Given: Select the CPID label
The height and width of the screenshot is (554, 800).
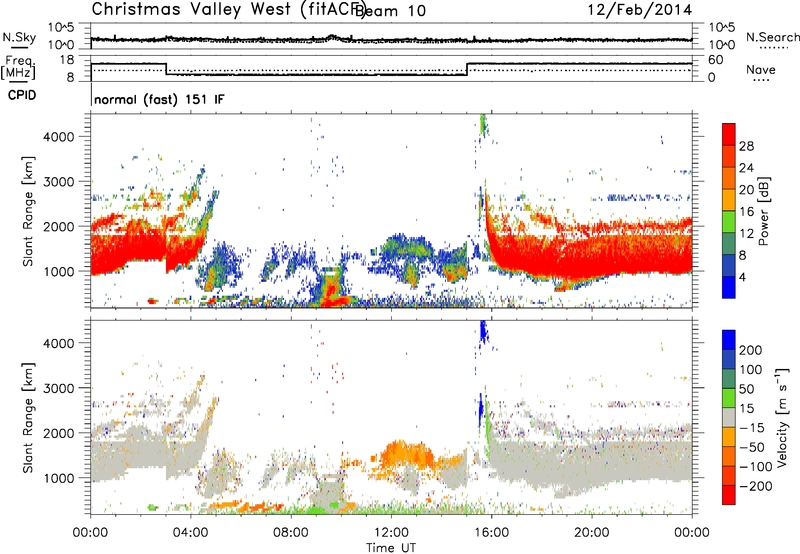Looking at the screenshot, I should coord(22,95).
